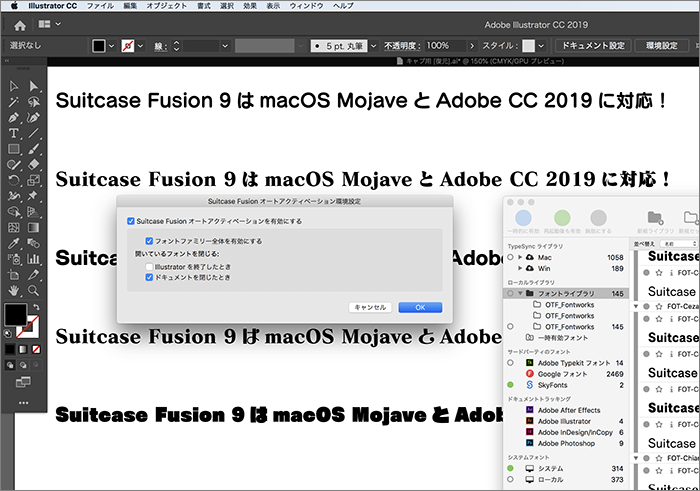The height and width of the screenshot is (491, 700).
Task: Open the ウィンドウ menu
Action: 306,6
